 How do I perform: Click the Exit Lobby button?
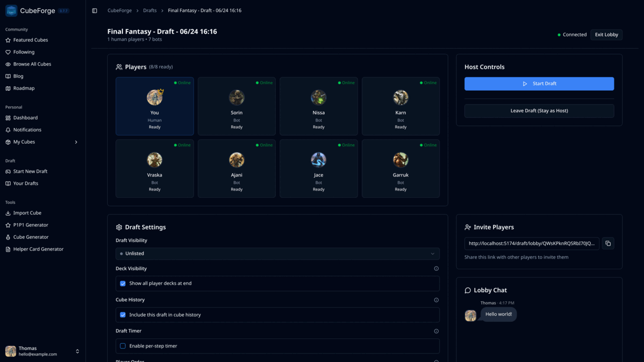pos(606,35)
